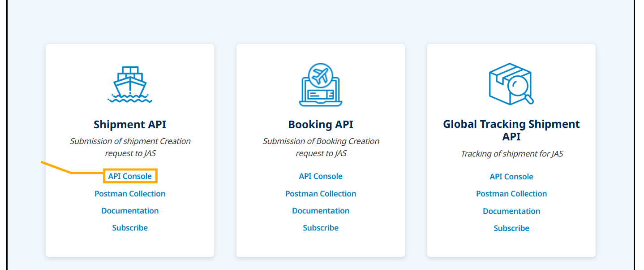Click the cargo ship icon for Shipment API

pos(130,85)
